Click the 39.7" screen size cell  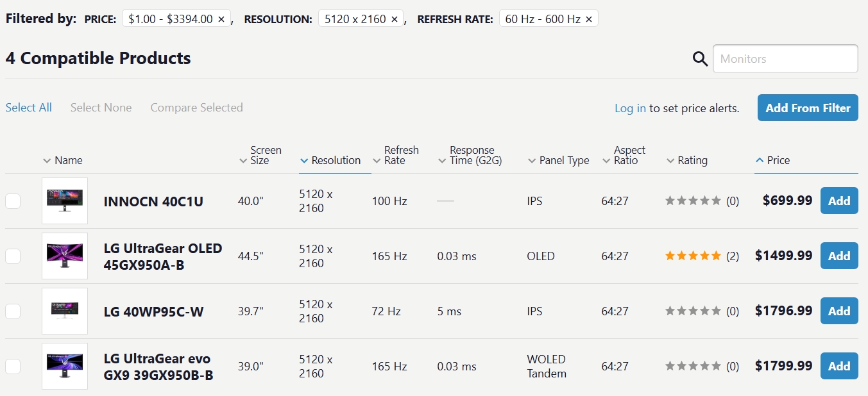(x=251, y=311)
